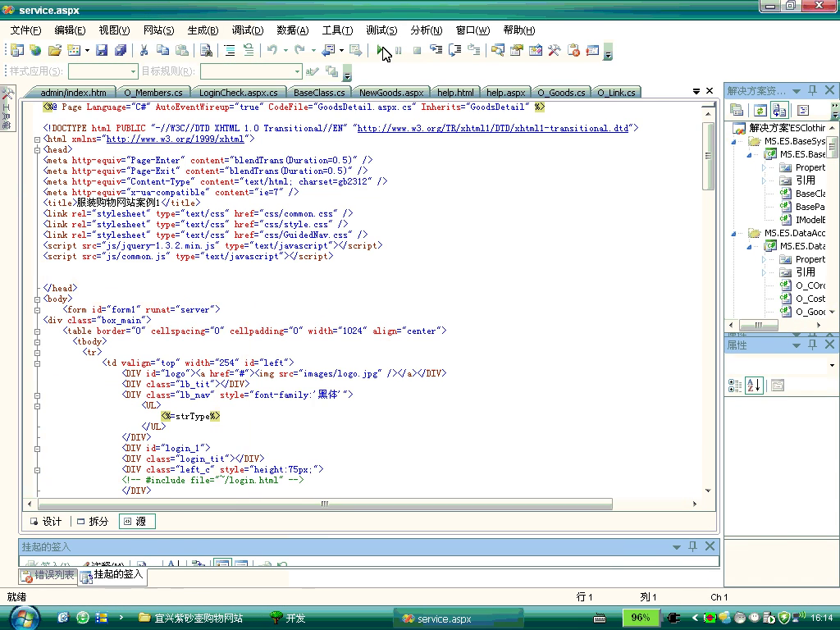Viewport: 840px width, 630px height.
Task: Open the xhtml1-transitional.dtd link in the code
Action: click(493, 129)
